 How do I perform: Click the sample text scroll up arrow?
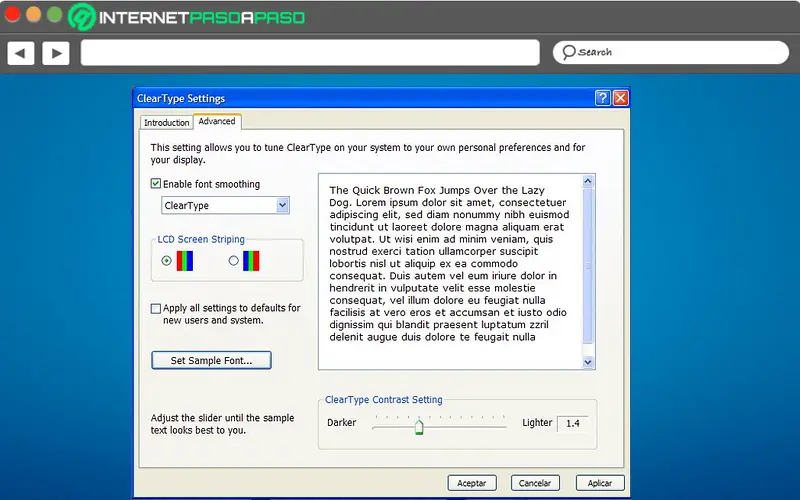point(588,181)
